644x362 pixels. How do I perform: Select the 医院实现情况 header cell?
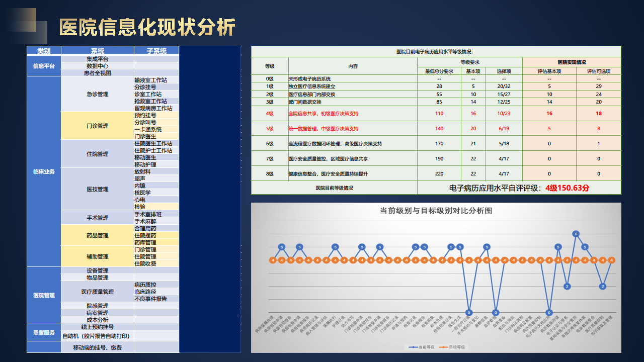pyautogui.click(x=572, y=62)
